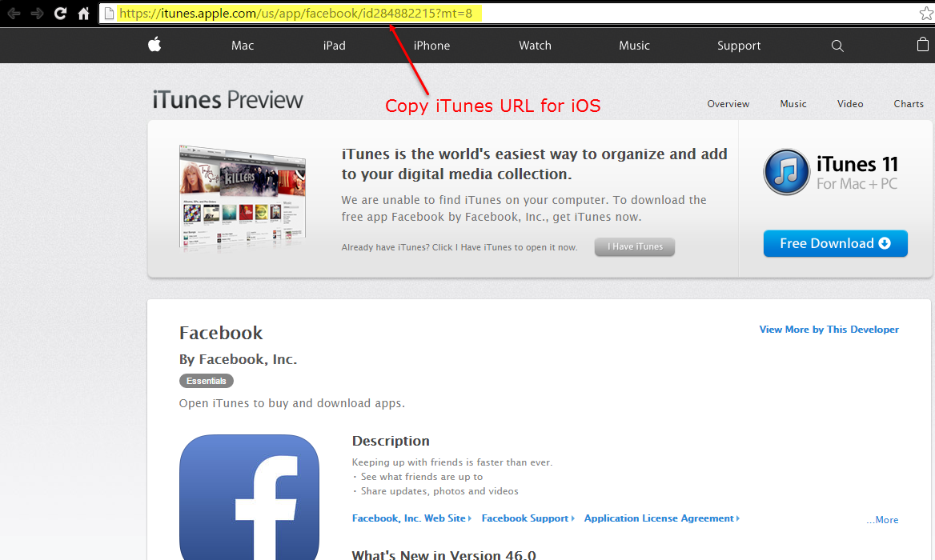935x560 pixels.
Task: Click the browser forward arrow
Action: (37, 13)
